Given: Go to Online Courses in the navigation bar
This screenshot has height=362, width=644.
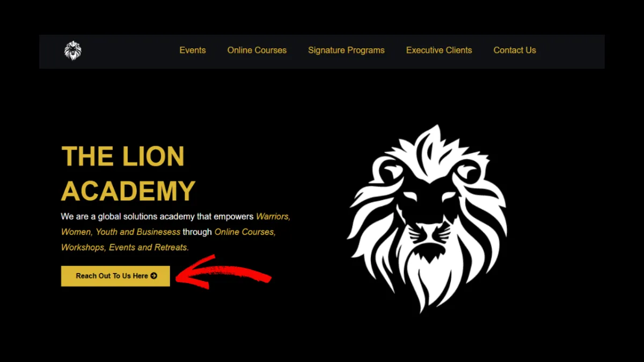Looking at the screenshot, I should (x=257, y=50).
